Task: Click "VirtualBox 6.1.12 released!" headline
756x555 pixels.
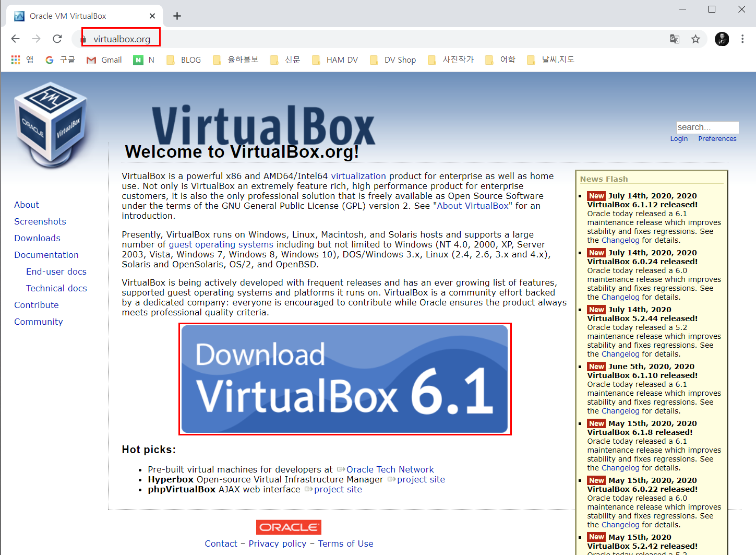Action: [642, 205]
